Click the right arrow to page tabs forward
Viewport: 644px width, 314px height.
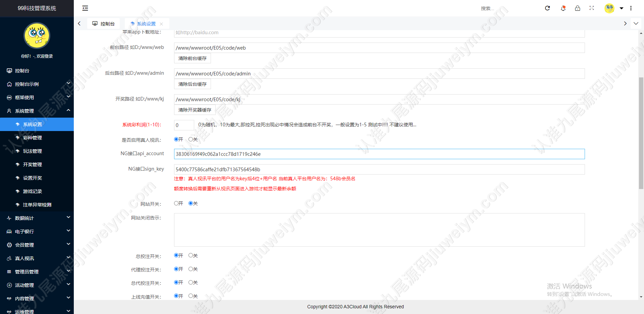pyautogui.click(x=625, y=23)
